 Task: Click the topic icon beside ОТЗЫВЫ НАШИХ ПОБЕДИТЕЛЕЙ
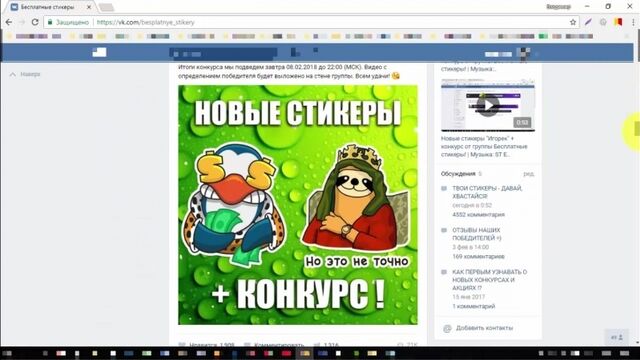(x=444, y=230)
